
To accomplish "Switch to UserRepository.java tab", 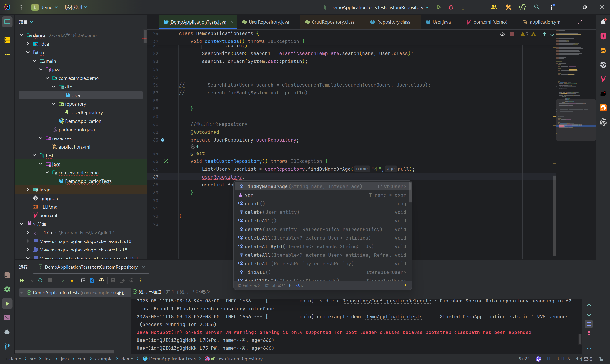I will (265, 22).
